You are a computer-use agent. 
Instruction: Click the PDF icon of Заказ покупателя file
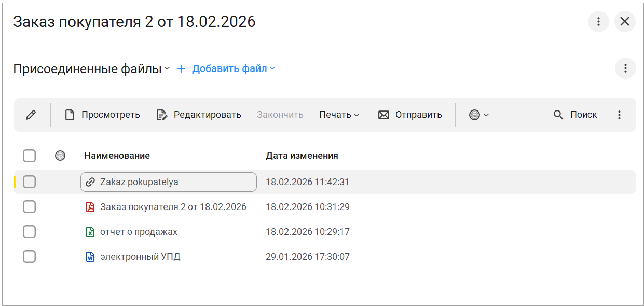coord(90,207)
